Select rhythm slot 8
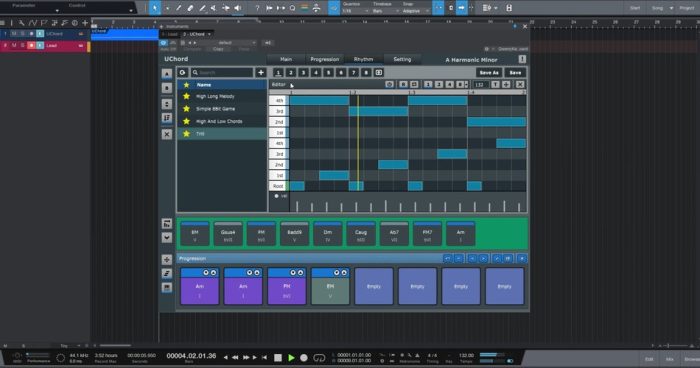The height and width of the screenshot is (368, 700). click(366, 72)
